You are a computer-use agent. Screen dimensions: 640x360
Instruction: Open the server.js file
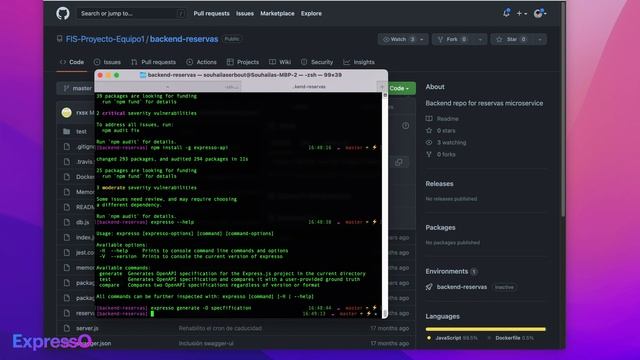pos(87,328)
